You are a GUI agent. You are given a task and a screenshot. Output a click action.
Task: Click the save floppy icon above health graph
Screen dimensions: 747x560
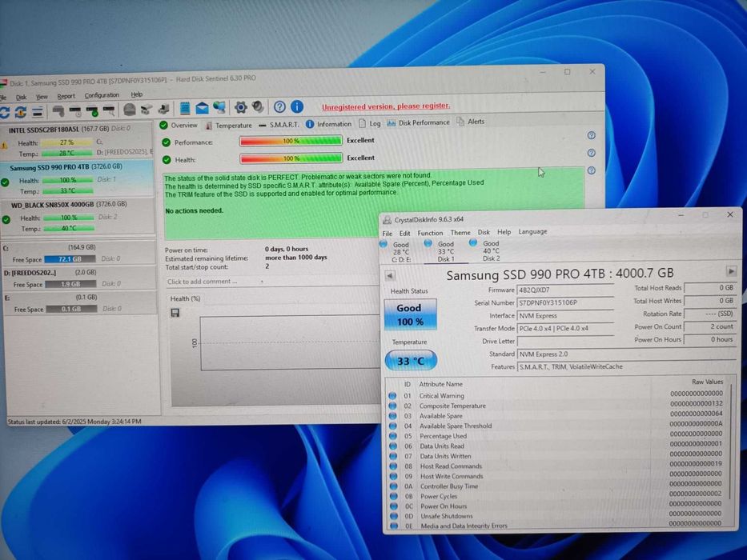coord(175,313)
